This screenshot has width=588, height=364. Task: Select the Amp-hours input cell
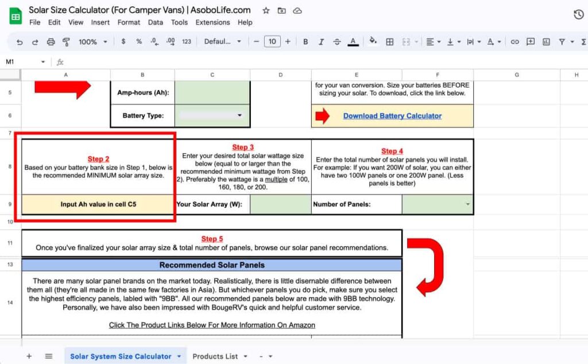[x=212, y=92]
